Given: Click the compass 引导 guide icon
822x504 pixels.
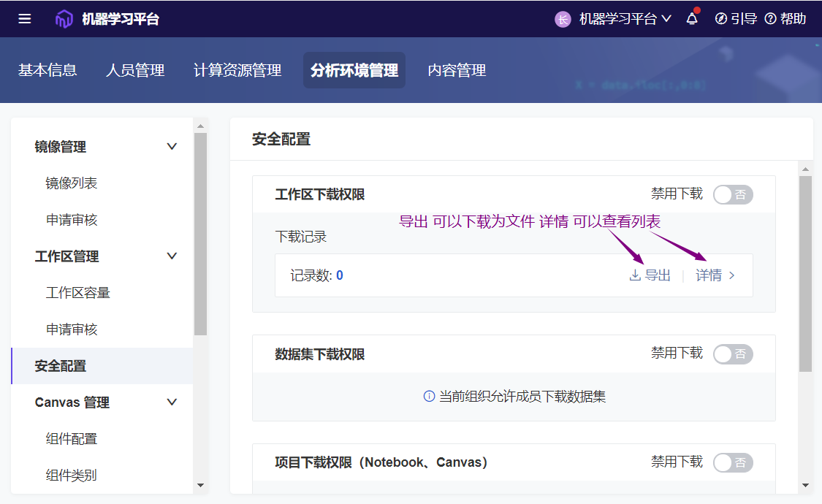Looking at the screenshot, I should [720, 19].
